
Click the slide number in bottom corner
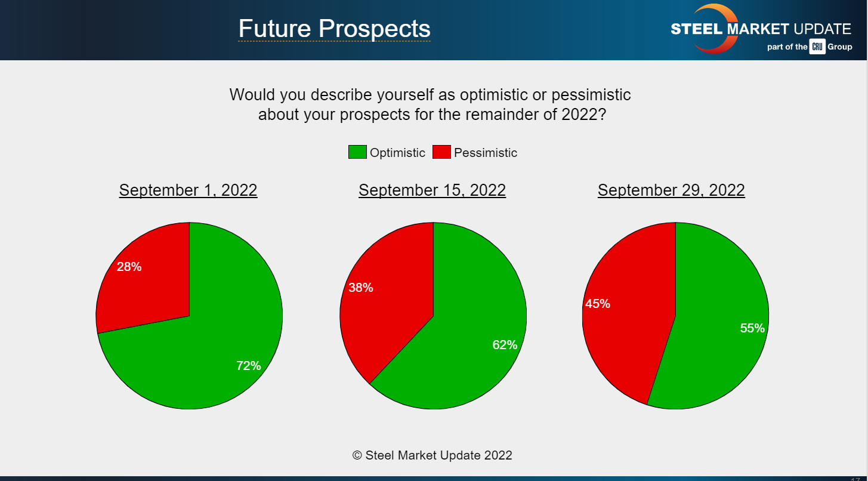[855, 479]
